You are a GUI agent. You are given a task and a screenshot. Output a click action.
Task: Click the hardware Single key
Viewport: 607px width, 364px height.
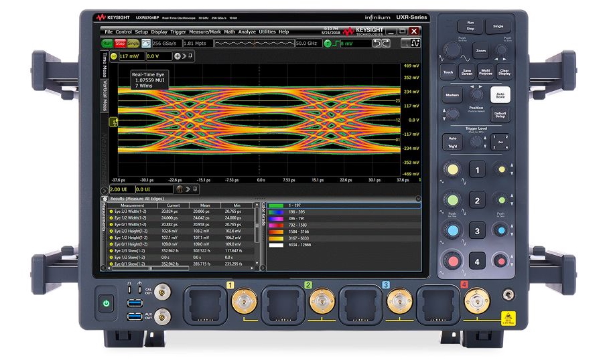pyautogui.click(x=498, y=26)
